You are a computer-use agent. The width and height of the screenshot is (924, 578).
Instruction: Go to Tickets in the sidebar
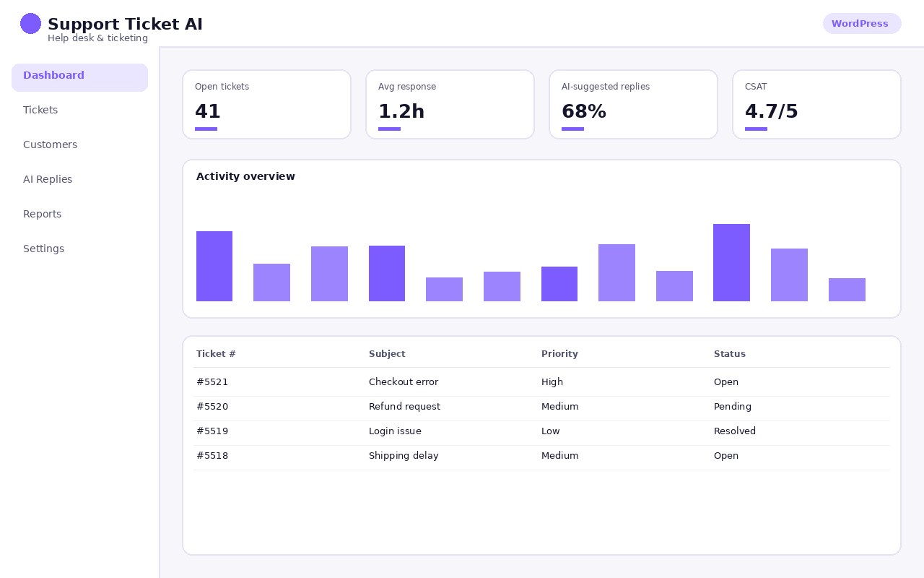(79, 110)
